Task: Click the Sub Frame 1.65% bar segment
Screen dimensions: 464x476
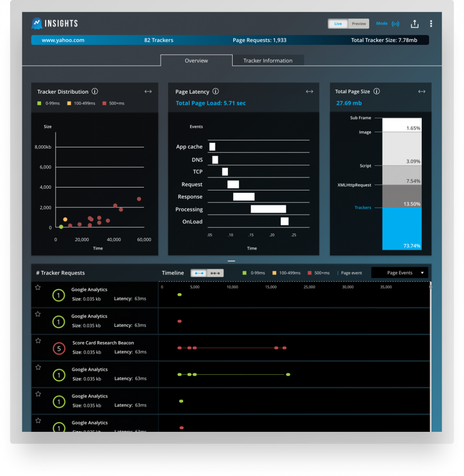Action: (x=402, y=125)
